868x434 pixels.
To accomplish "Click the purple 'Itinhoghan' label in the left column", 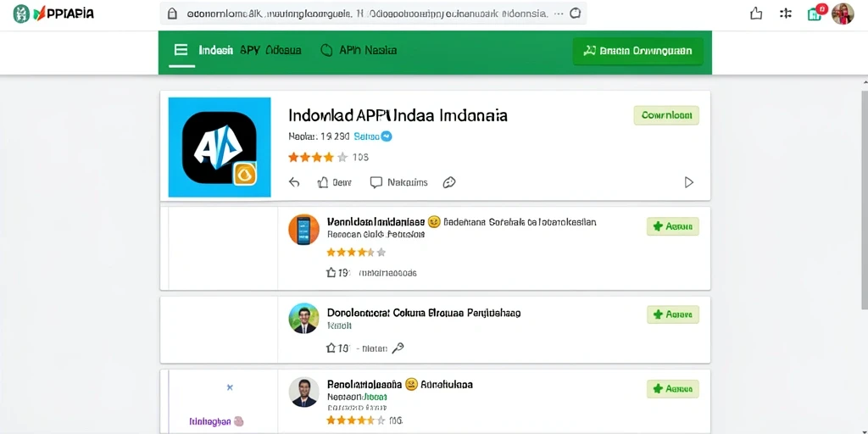I will coord(210,421).
